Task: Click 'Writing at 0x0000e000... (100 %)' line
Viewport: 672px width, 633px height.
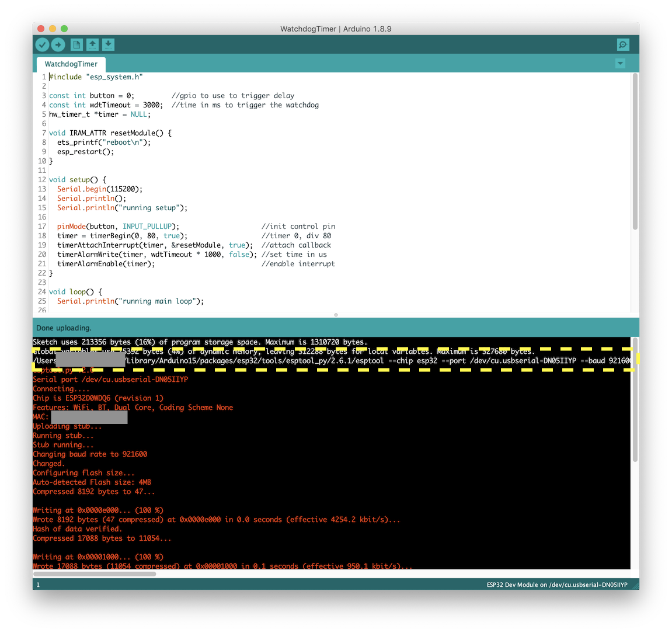Action: tap(98, 510)
